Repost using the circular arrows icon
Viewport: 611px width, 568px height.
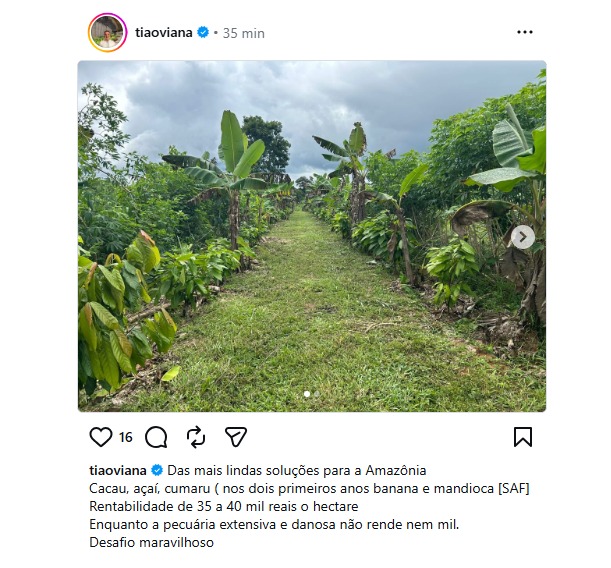pyautogui.click(x=196, y=437)
